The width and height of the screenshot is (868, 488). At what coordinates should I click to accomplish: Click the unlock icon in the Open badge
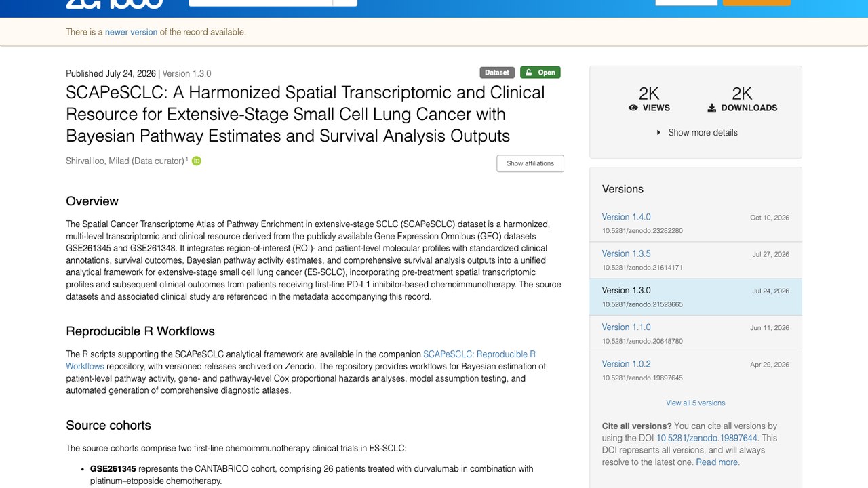click(528, 73)
